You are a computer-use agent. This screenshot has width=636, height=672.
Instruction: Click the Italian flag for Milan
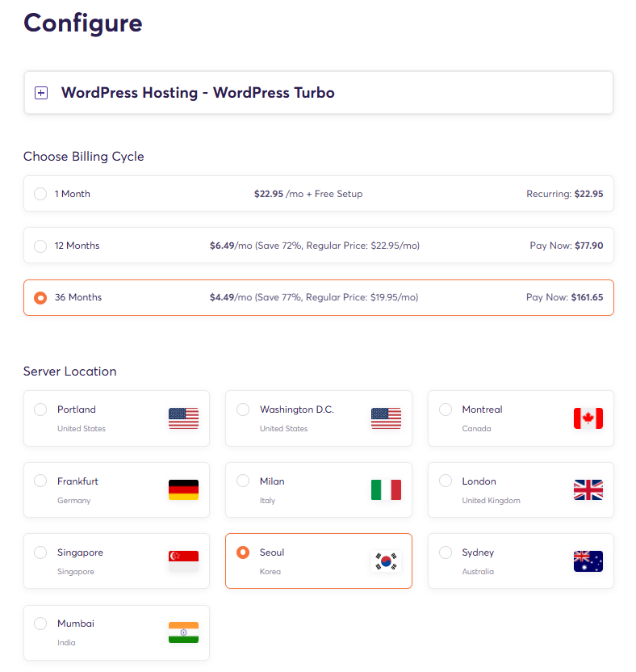(x=386, y=489)
